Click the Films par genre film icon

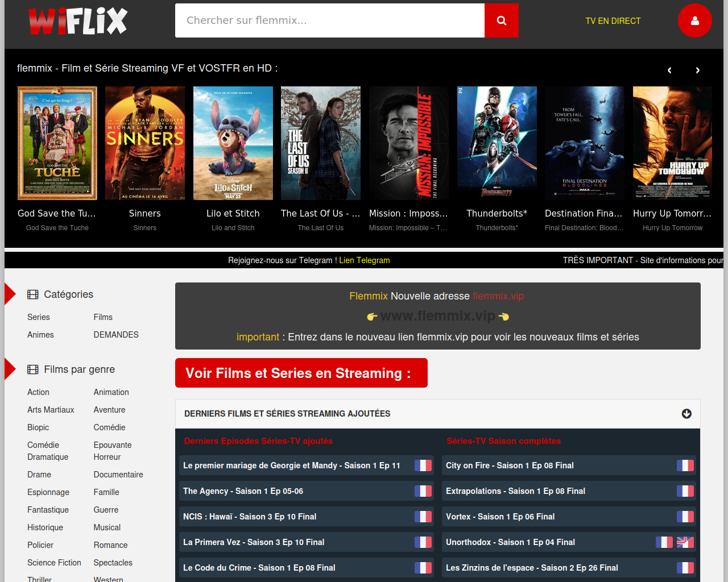tap(33, 369)
